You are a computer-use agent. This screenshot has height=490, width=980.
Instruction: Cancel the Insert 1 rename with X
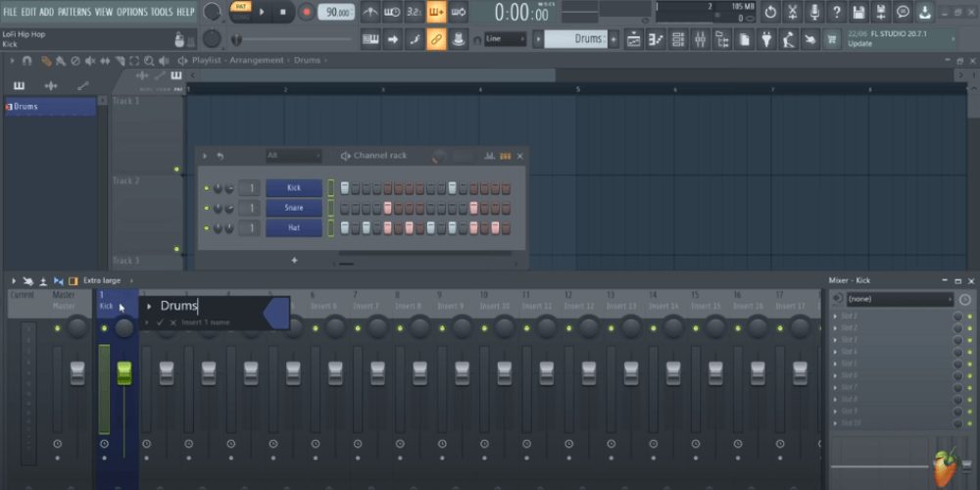(x=173, y=322)
